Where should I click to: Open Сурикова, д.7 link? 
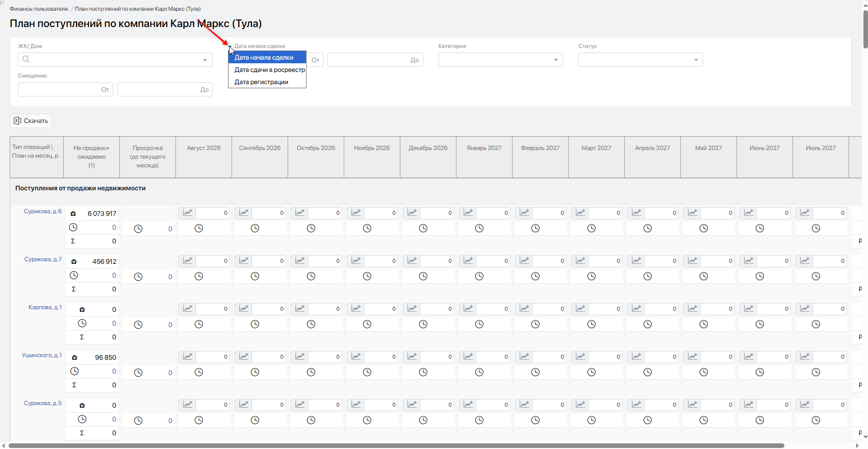pos(43,259)
